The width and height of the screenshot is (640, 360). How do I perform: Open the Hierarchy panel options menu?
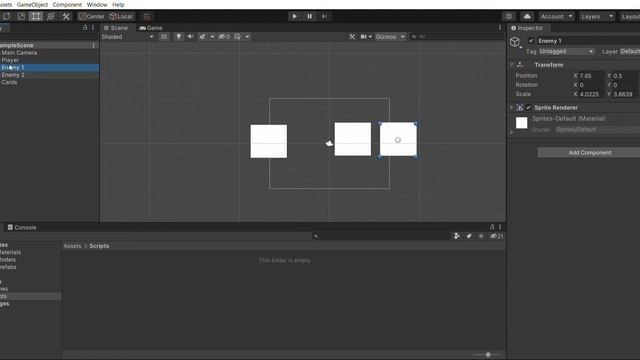tap(93, 28)
